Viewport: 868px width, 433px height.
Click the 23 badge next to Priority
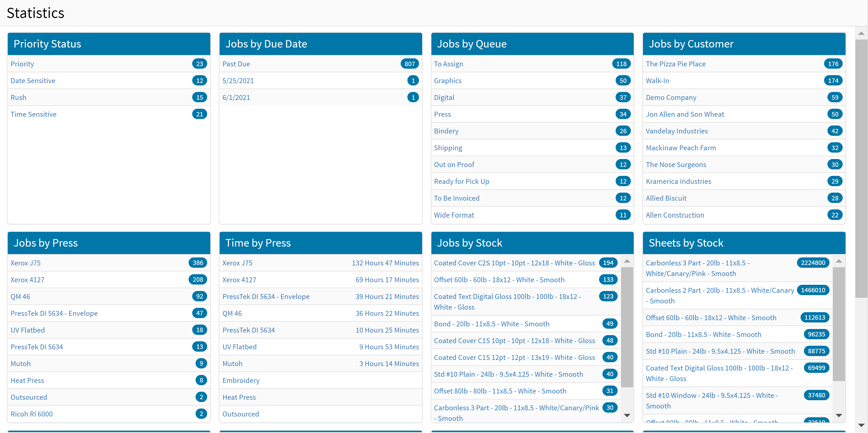pos(199,64)
